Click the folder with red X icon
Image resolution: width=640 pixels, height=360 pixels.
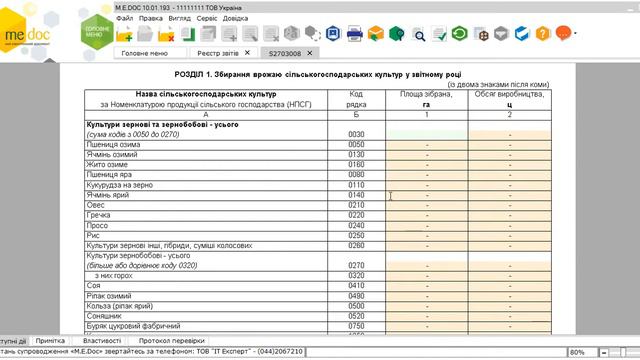[166, 34]
